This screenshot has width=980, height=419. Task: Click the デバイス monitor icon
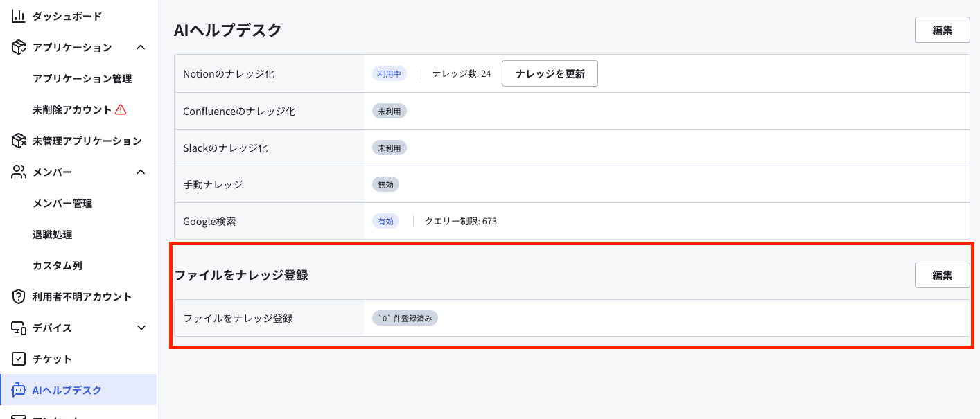pyautogui.click(x=19, y=328)
